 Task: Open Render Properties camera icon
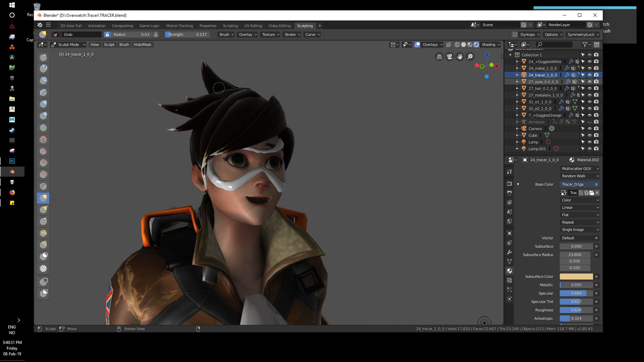coord(509,183)
